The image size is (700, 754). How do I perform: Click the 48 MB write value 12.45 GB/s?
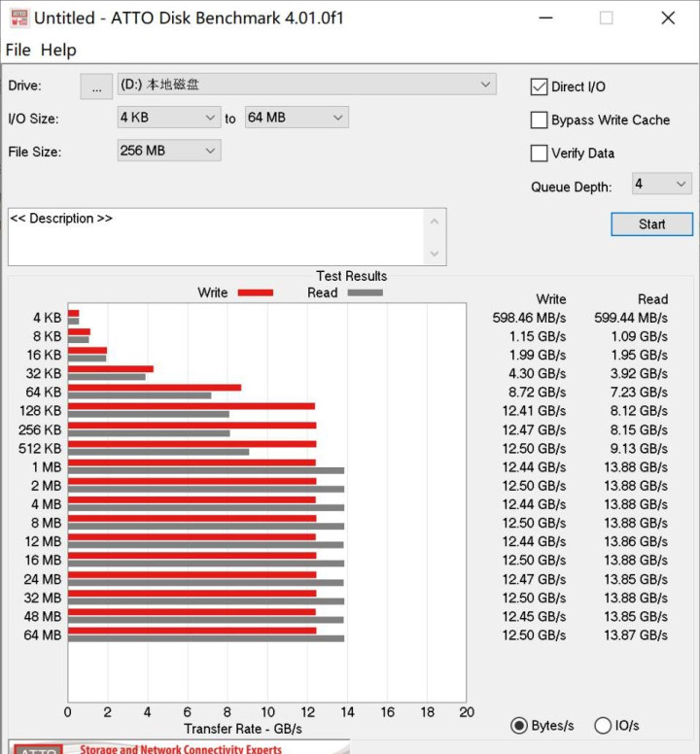pos(535,616)
